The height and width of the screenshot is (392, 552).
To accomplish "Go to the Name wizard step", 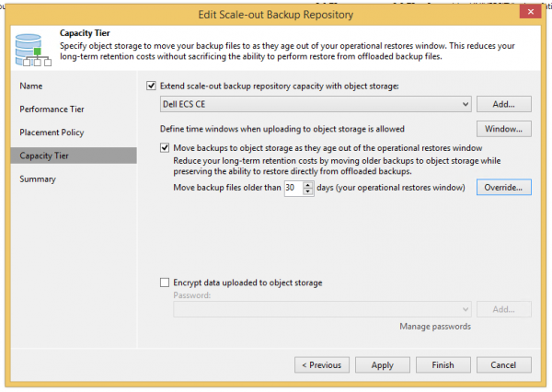I will click(31, 86).
